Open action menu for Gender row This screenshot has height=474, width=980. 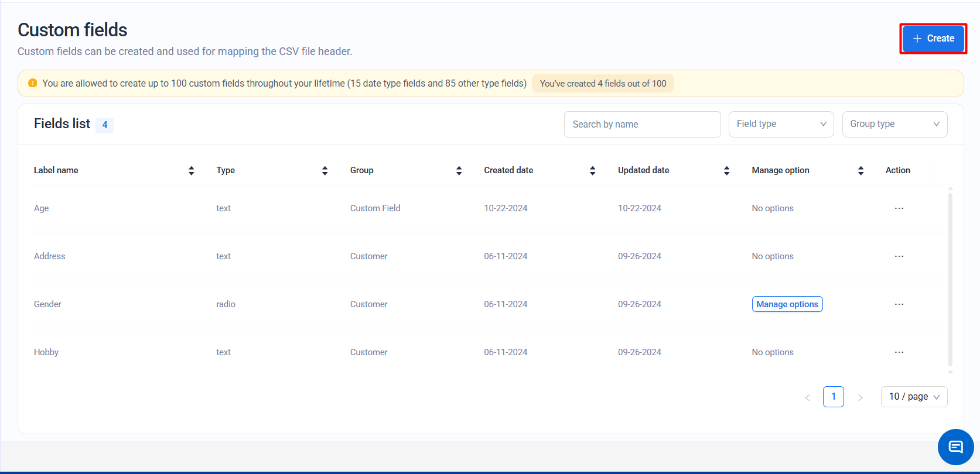[899, 304]
